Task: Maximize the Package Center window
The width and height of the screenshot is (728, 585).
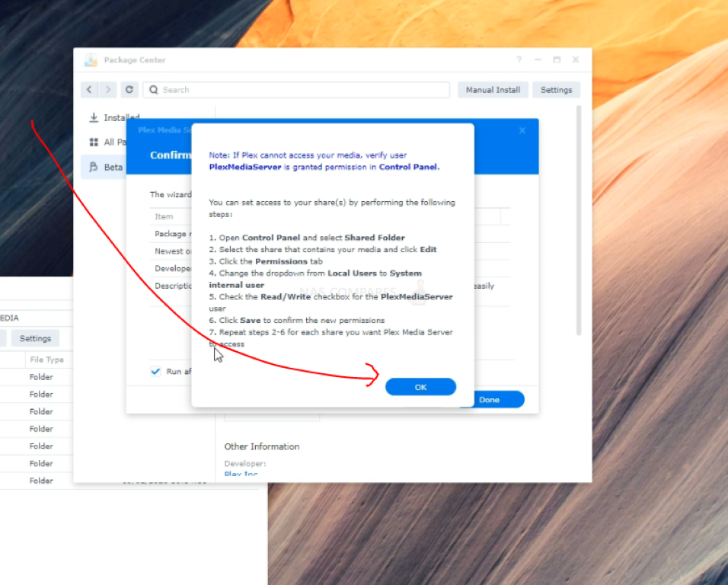Action: click(557, 60)
